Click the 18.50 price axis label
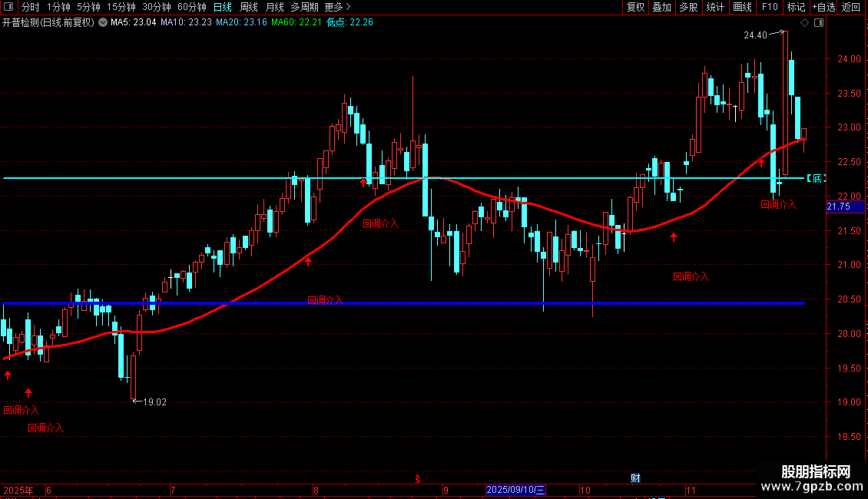The height and width of the screenshot is (499, 868). 849,437
